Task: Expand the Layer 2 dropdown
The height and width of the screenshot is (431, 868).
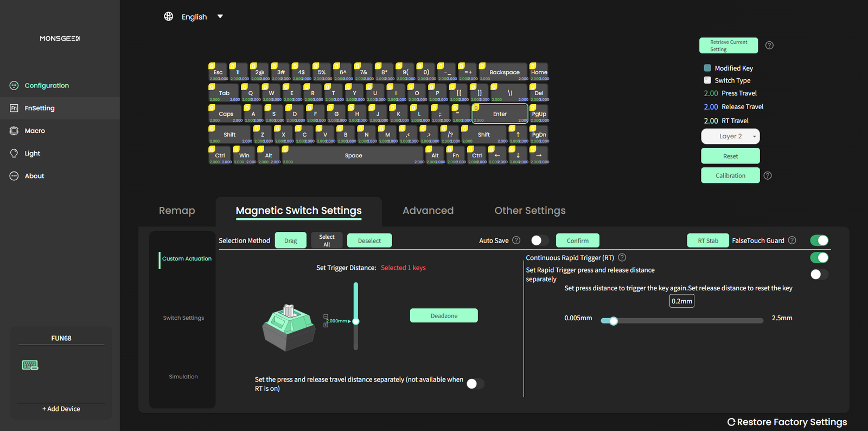Action: 730,136
